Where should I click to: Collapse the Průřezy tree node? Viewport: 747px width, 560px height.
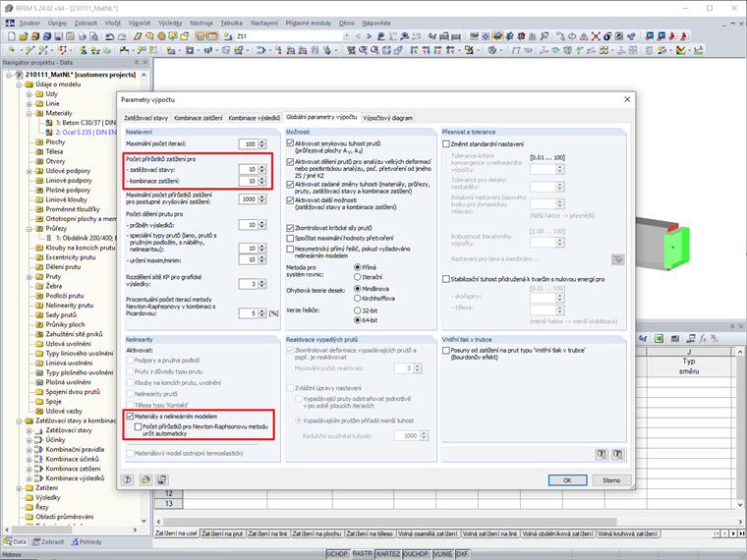(29, 229)
